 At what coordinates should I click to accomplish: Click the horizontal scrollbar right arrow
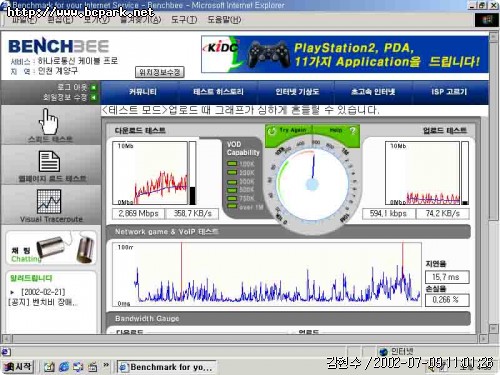coord(484,339)
